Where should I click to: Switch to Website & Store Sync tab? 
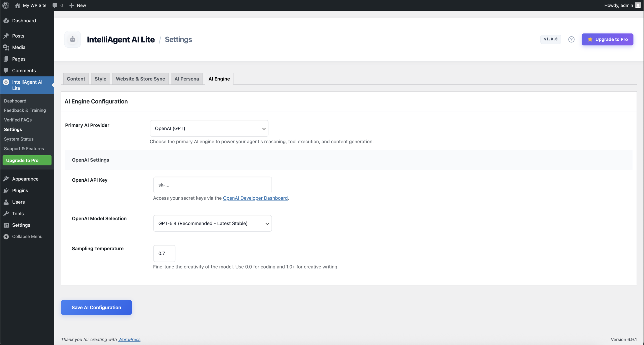click(x=140, y=79)
